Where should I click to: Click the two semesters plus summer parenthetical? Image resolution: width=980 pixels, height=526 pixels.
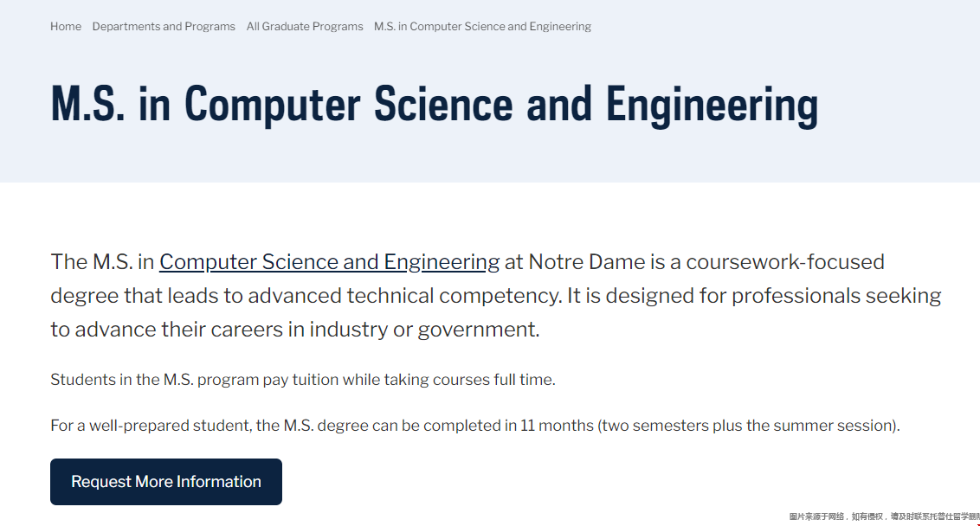[x=749, y=426]
